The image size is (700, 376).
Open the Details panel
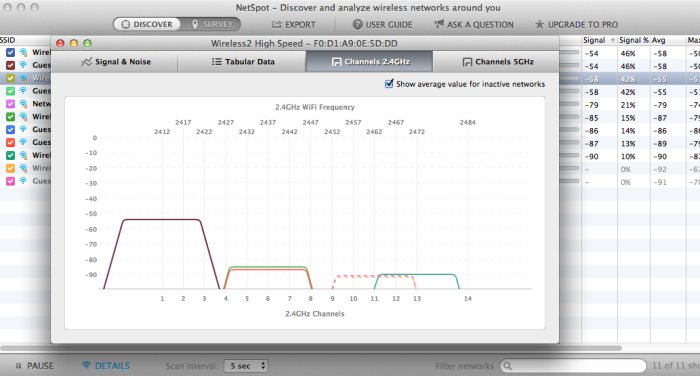106,366
